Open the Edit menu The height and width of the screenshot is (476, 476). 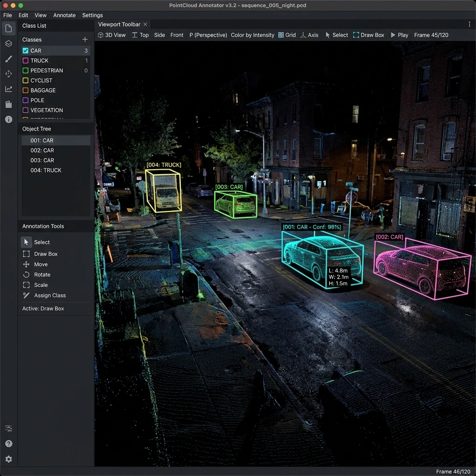tap(23, 15)
